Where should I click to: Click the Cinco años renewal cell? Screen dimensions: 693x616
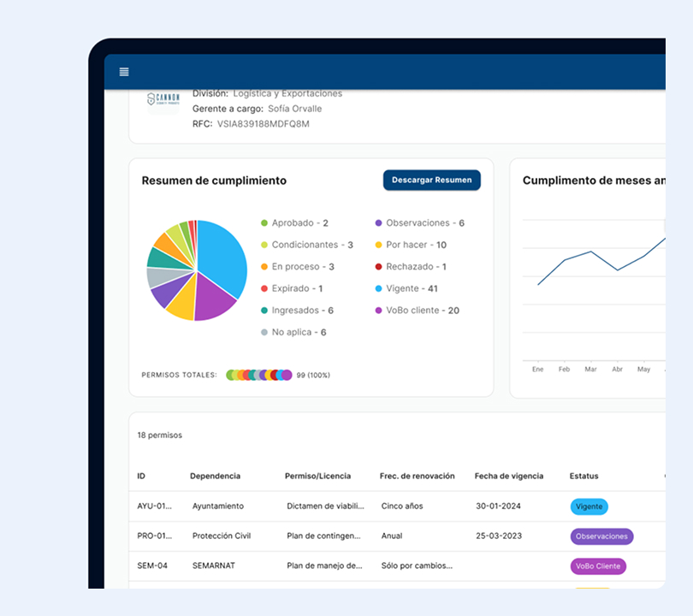tap(402, 506)
